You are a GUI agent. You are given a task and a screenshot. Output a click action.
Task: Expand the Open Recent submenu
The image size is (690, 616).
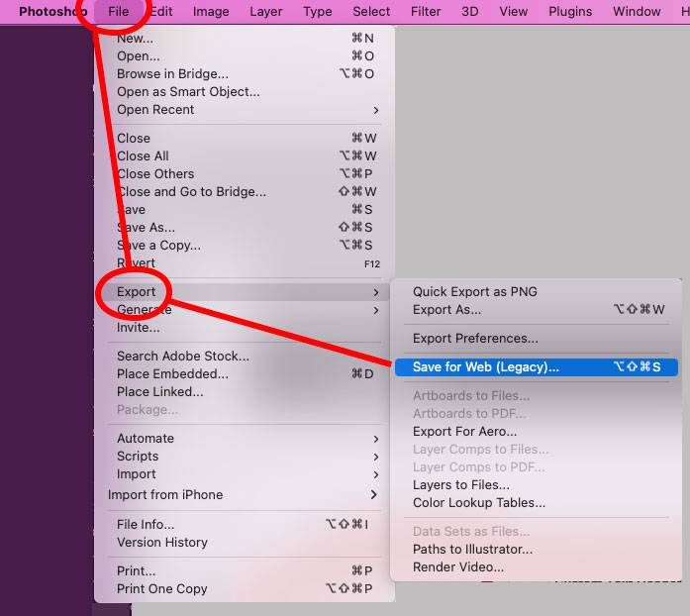[245, 110]
